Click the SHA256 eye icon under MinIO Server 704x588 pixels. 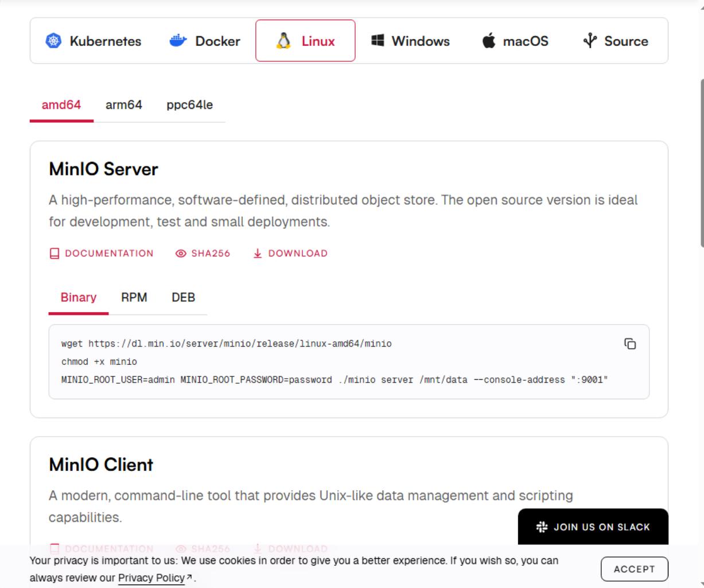[181, 254]
